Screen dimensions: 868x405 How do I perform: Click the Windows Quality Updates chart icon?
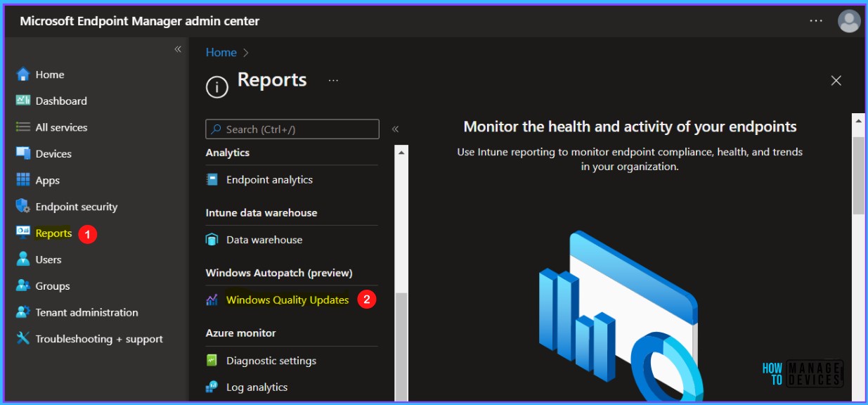click(212, 300)
